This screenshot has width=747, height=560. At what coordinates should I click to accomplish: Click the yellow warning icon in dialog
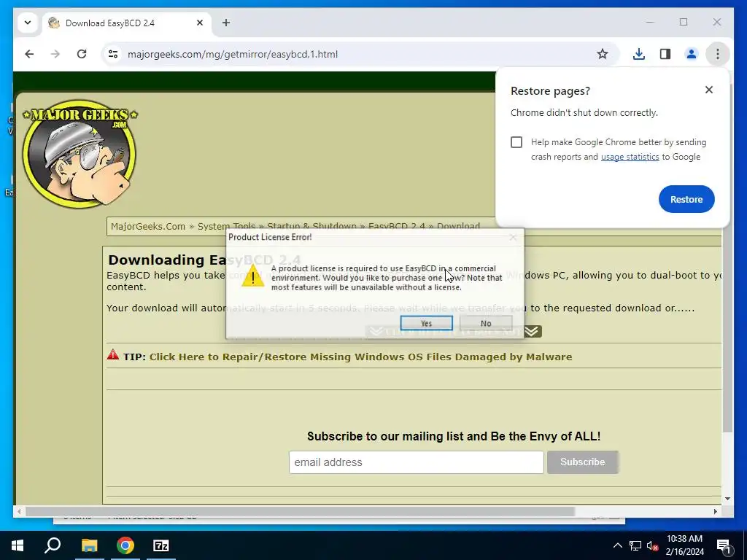[x=252, y=276]
